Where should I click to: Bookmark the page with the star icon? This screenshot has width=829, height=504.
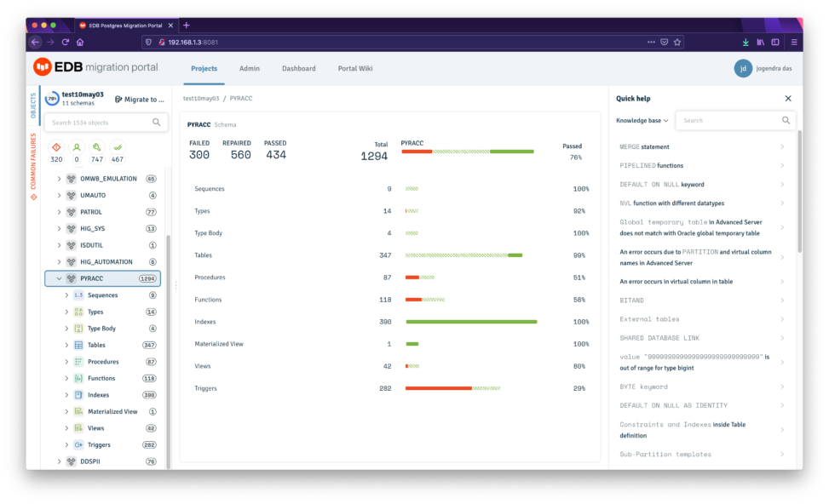click(x=677, y=43)
